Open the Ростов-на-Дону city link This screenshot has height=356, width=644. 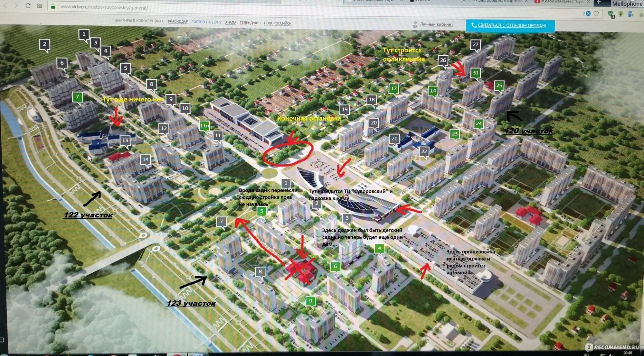tap(206, 22)
